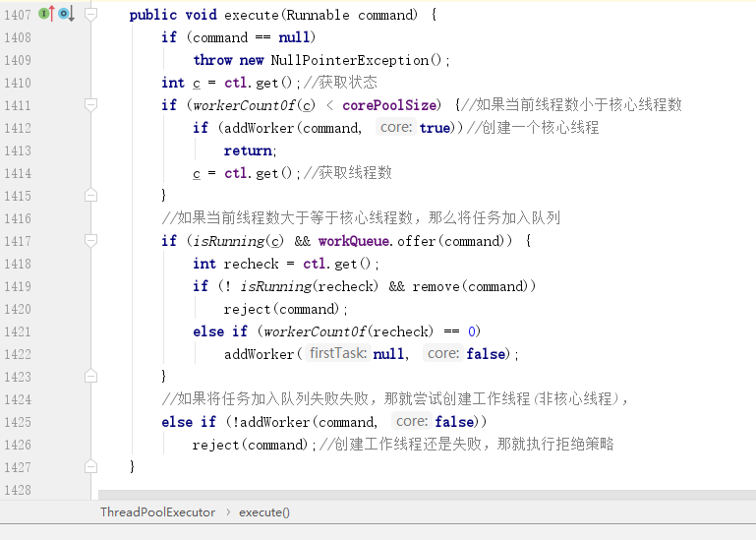The height and width of the screenshot is (540, 756).
Task: Click the blue overridden-method gutter icon
Action: 66,14
